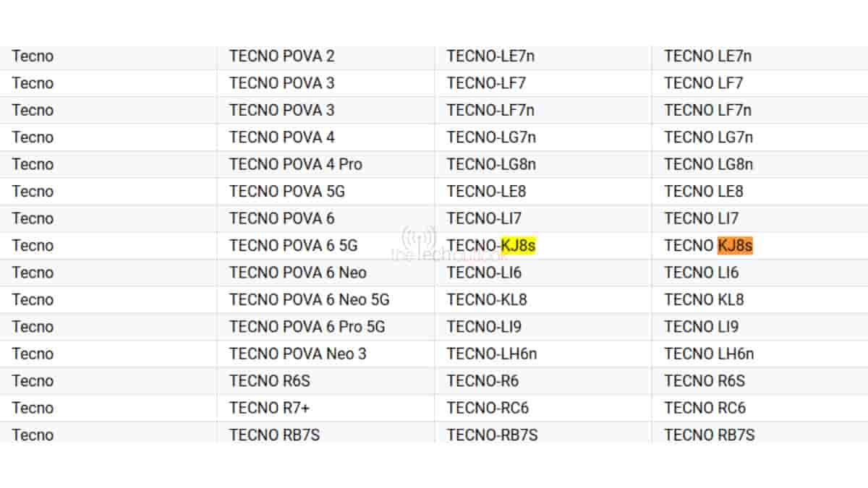The width and height of the screenshot is (868, 488).
Task: Click the TECNO-LE7n cell with hyphen
Action: (x=491, y=56)
